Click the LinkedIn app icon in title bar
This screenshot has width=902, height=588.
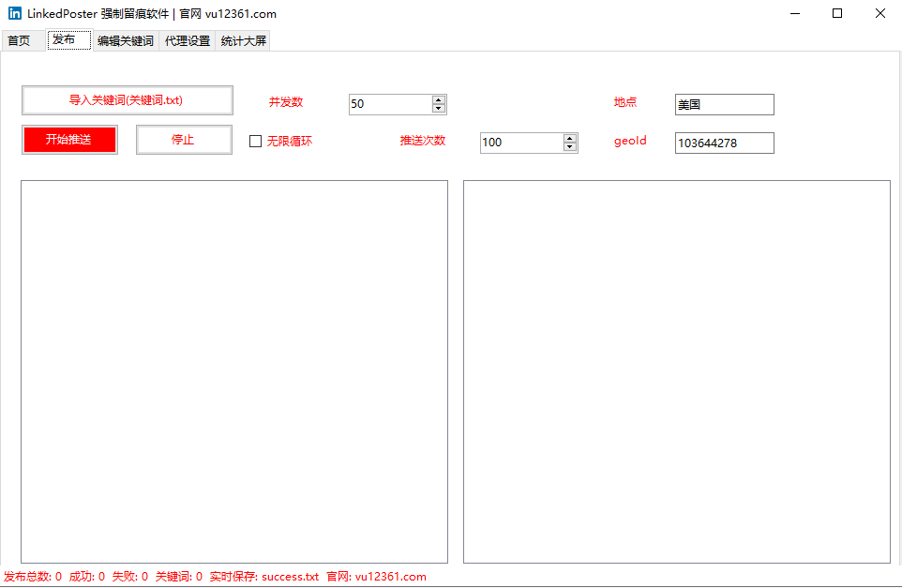click(x=15, y=14)
